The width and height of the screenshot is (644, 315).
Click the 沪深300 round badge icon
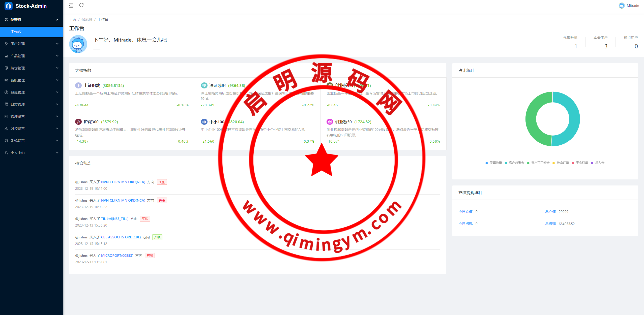click(78, 122)
